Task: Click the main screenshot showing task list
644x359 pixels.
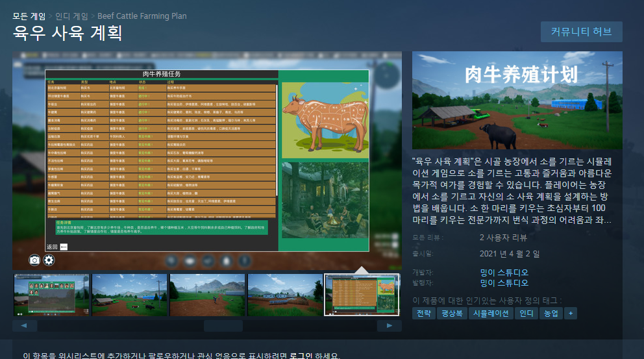Action: [x=207, y=160]
